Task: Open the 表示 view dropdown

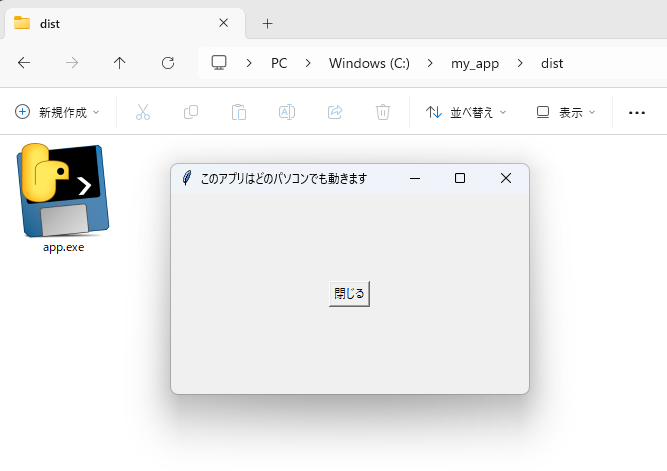Action: tap(566, 112)
